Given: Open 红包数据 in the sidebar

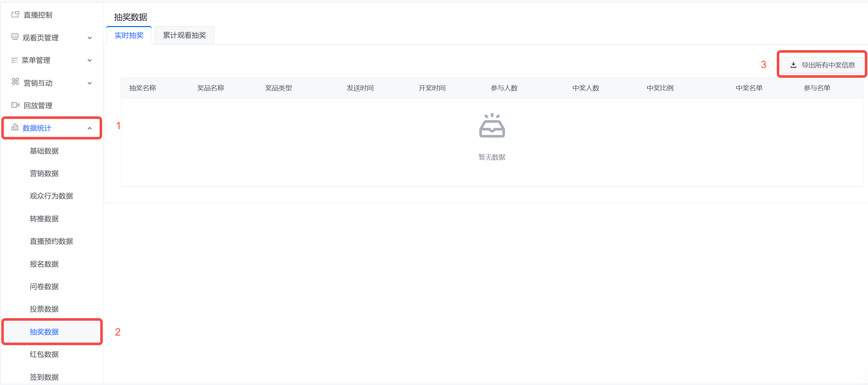Looking at the screenshot, I should pos(44,354).
